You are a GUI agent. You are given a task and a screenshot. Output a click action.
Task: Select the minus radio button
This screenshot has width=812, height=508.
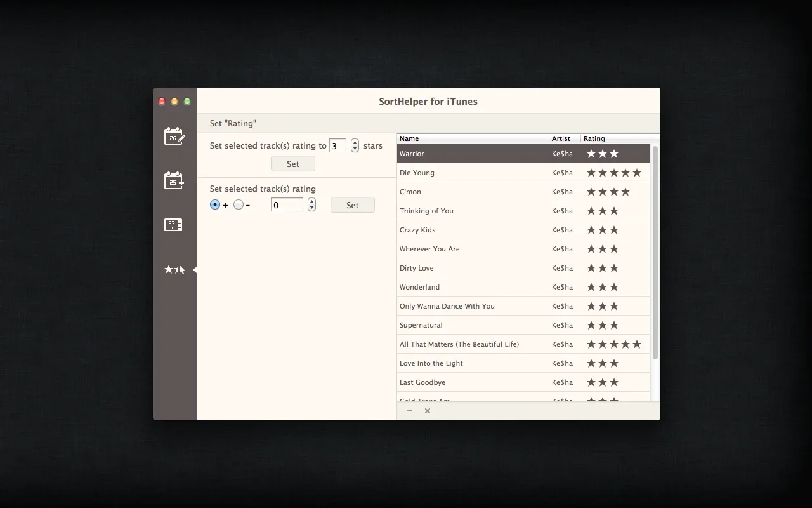239,204
